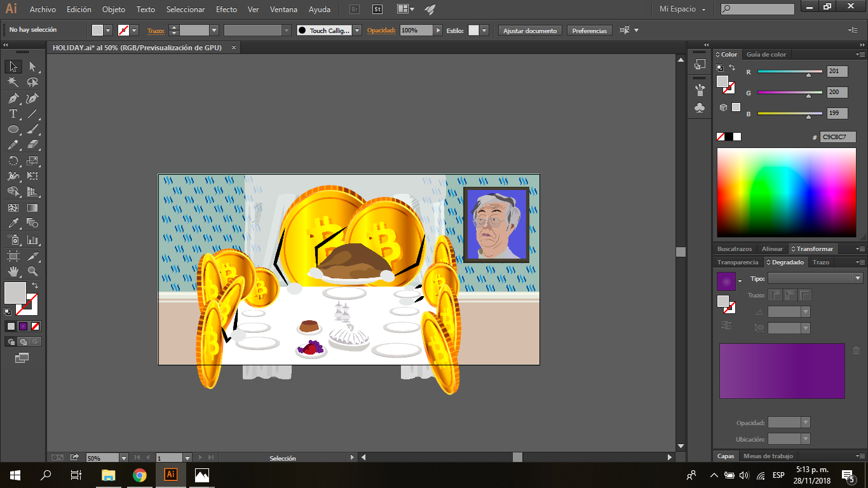Image resolution: width=868 pixels, height=488 pixels.
Task: Open the Efecto menu
Action: pyautogui.click(x=226, y=10)
